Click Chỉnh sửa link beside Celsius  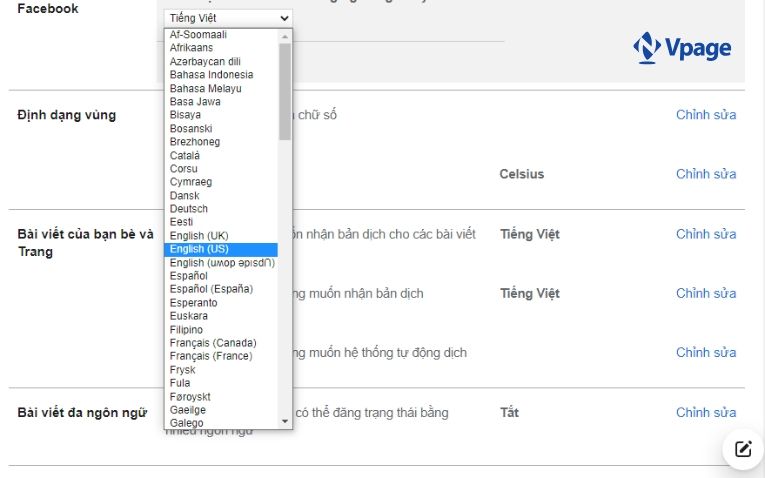705,174
